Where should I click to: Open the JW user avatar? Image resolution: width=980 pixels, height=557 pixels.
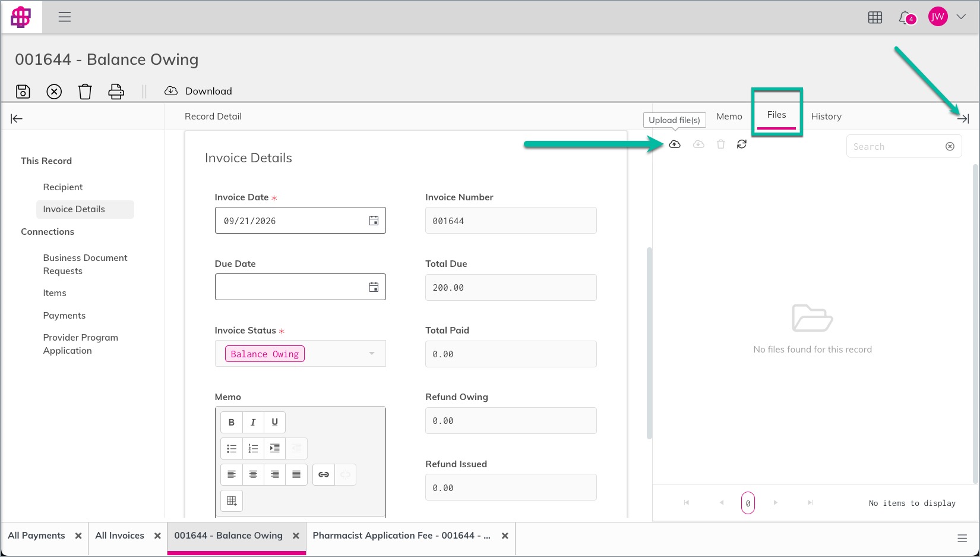pyautogui.click(x=938, y=17)
